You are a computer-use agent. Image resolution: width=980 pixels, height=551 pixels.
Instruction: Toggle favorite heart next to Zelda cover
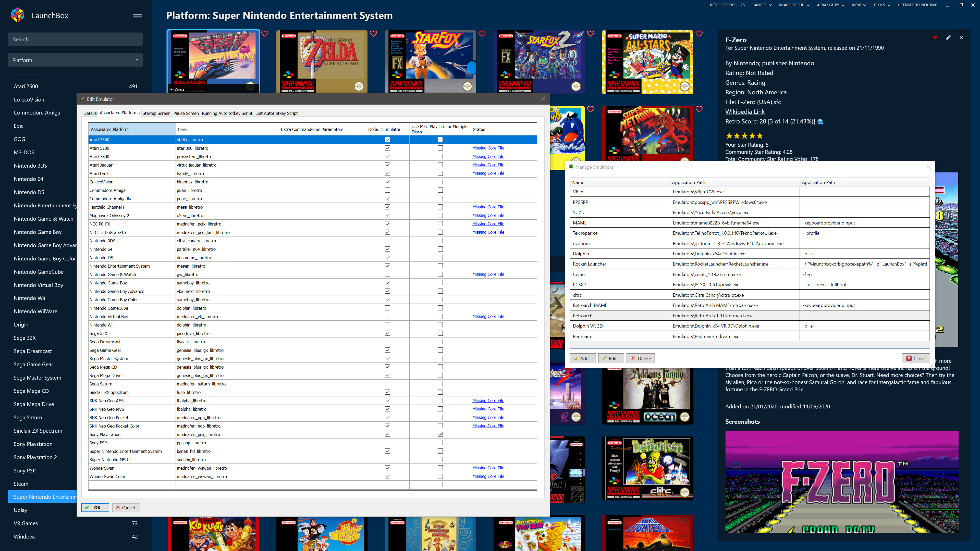(x=373, y=33)
